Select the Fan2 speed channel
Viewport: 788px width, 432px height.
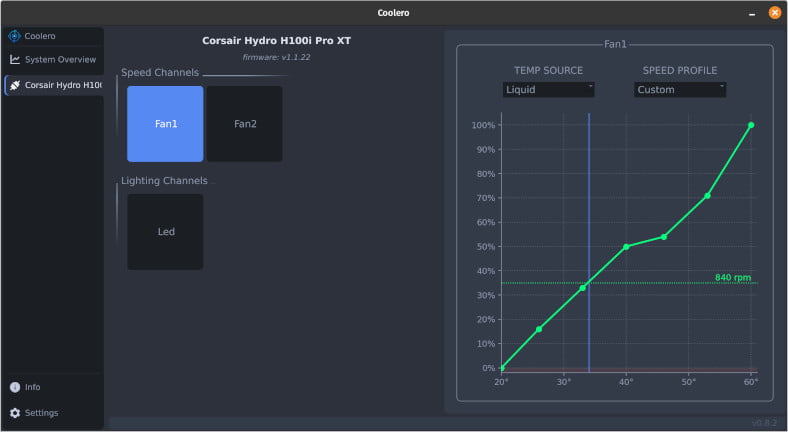[245, 124]
